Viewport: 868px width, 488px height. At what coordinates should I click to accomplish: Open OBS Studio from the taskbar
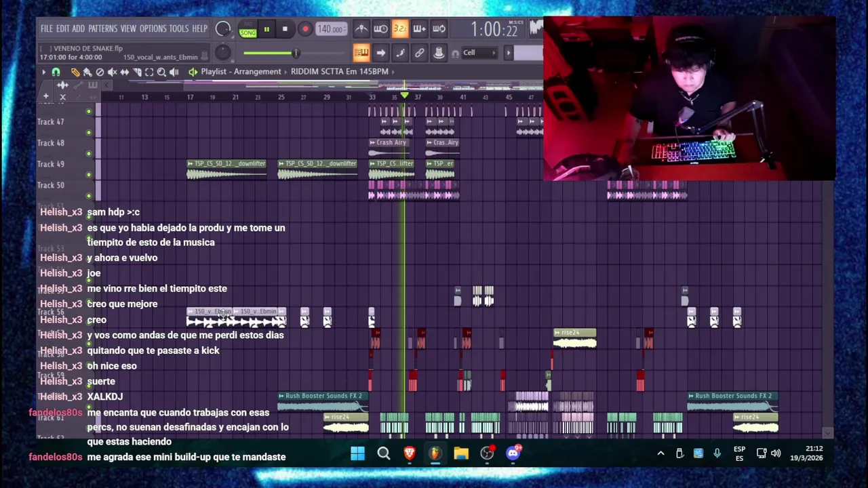point(487,453)
